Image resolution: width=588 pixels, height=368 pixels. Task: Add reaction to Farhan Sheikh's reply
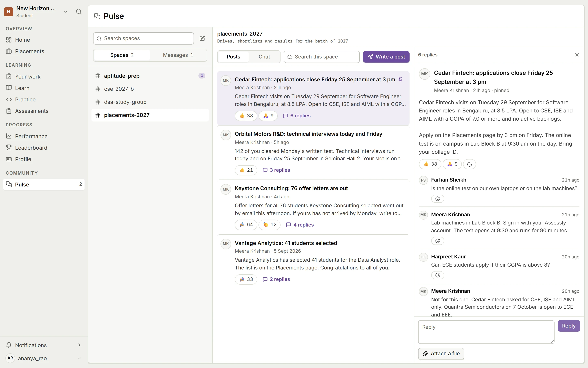(438, 199)
